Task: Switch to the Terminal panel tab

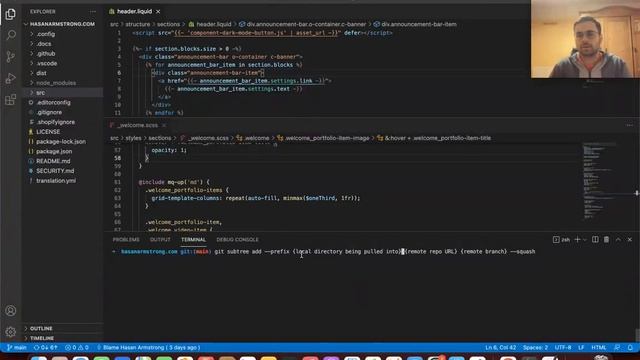Action: (193, 240)
